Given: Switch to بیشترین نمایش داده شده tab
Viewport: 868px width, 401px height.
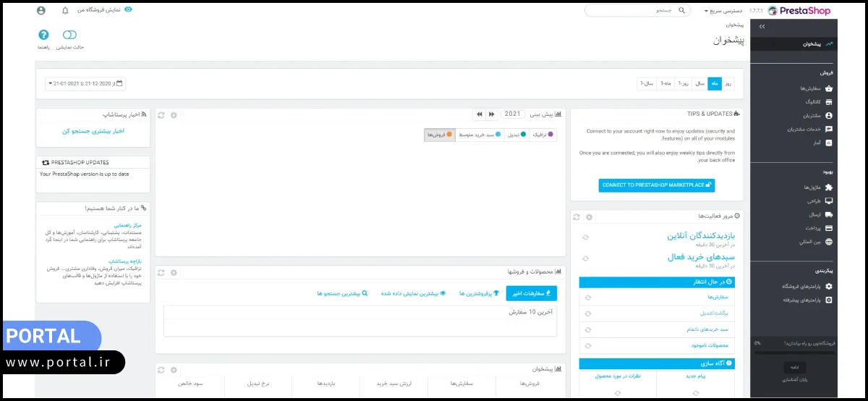Looking at the screenshot, I should (414, 294).
